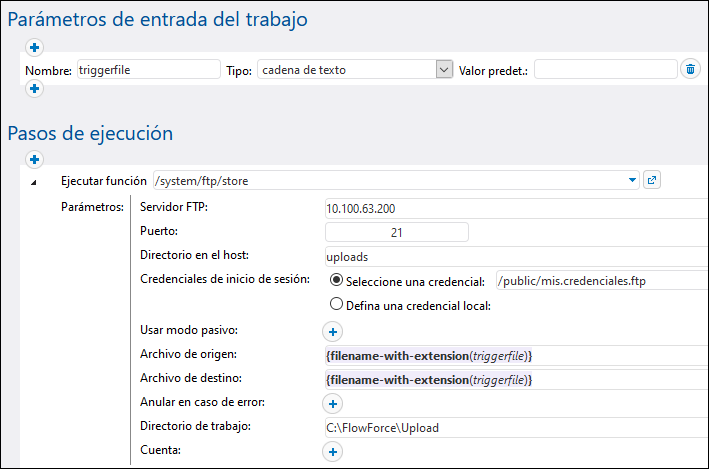
Task: Click the plus icon below the triggerfile parameter
Action: [x=34, y=89]
